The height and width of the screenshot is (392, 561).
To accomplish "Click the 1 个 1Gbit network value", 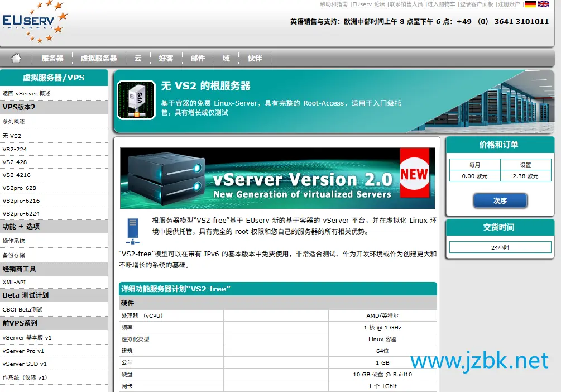I will tap(382, 386).
